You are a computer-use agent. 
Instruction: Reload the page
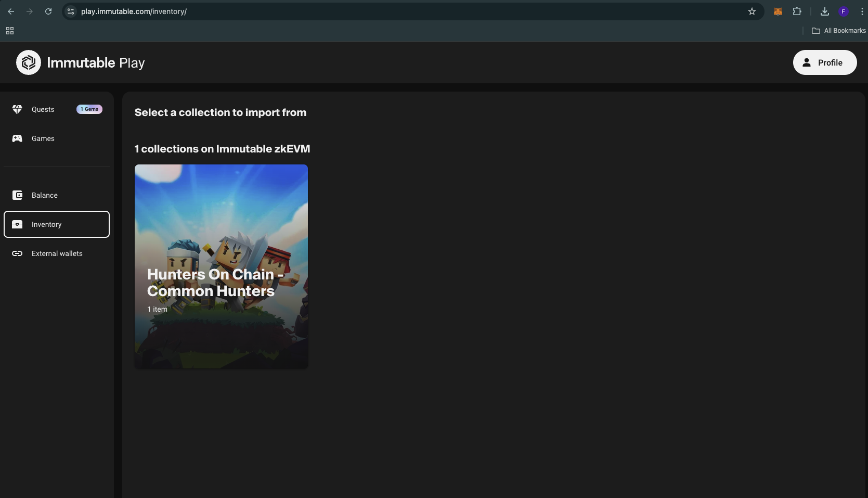click(48, 11)
